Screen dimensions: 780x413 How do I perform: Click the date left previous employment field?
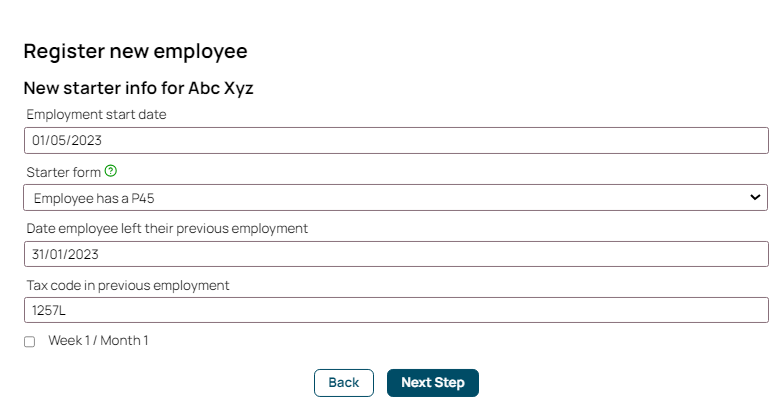(x=396, y=254)
